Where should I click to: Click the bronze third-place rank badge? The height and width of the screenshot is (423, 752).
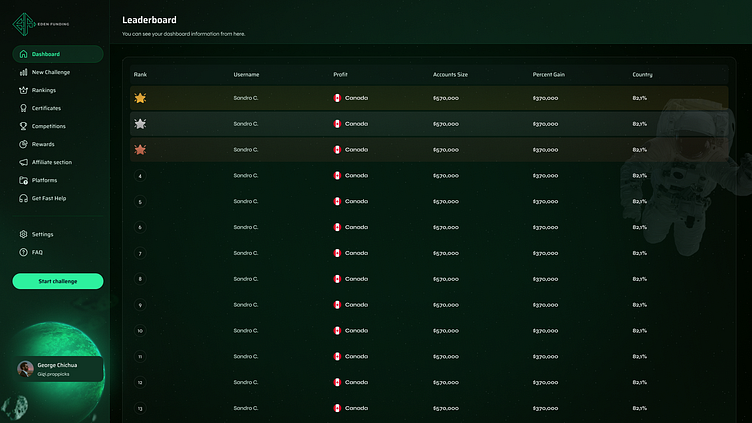(140, 150)
